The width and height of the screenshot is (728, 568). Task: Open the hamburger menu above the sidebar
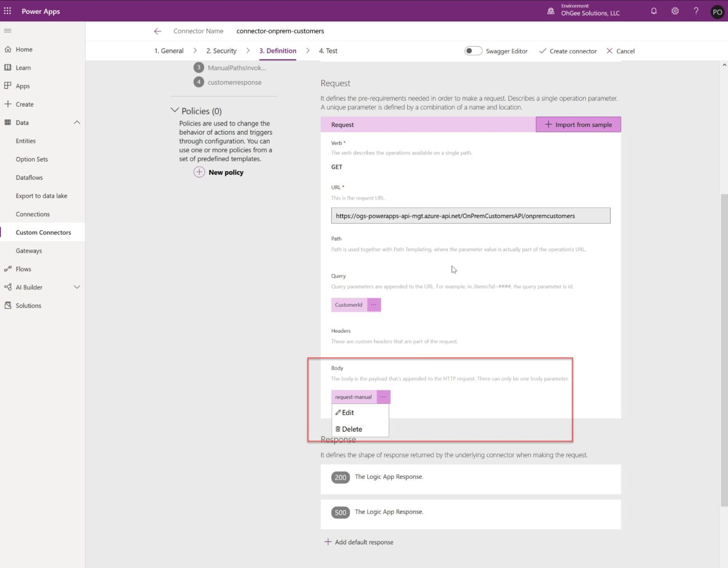point(8,30)
